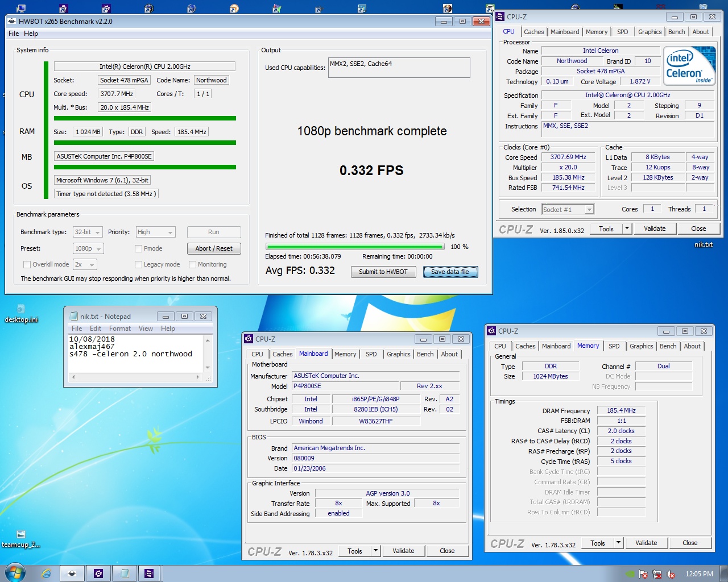728x582 pixels.
Task: Click DRAM Frequency 185.4 MHz value
Action: click(x=621, y=410)
